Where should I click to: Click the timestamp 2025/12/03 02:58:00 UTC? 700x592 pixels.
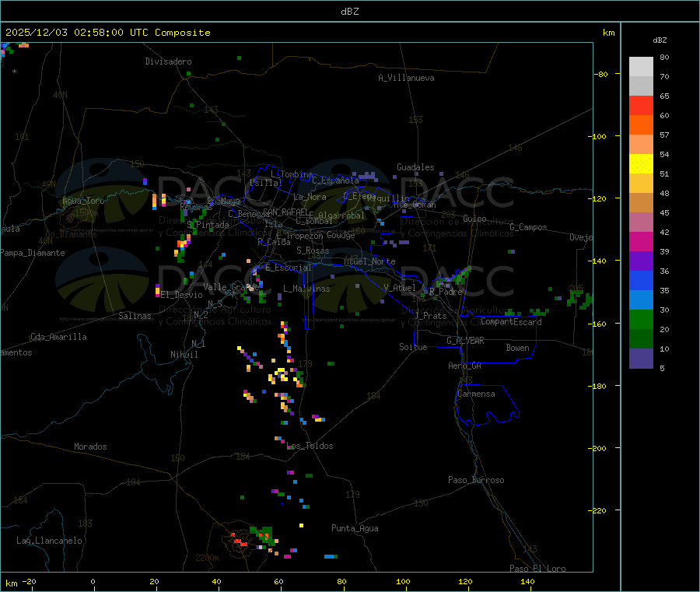click(77, 33)
